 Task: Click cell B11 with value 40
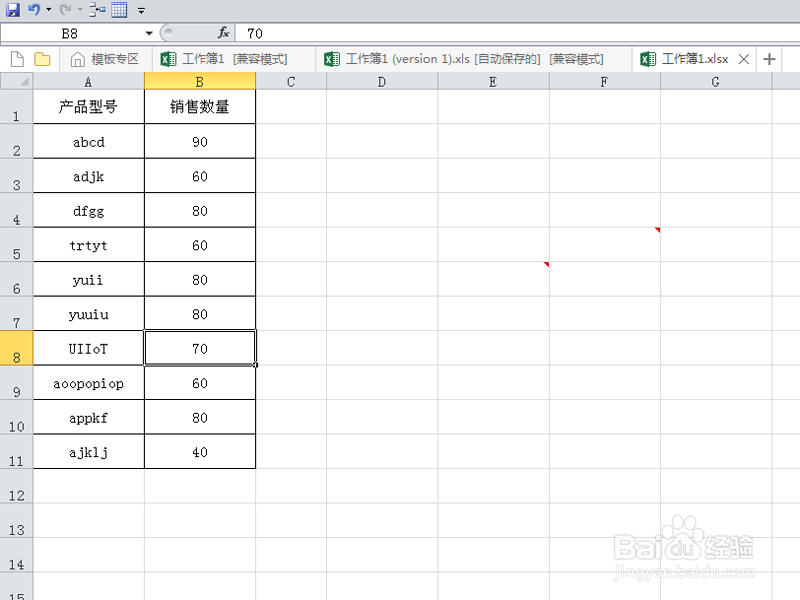point(200,452)
